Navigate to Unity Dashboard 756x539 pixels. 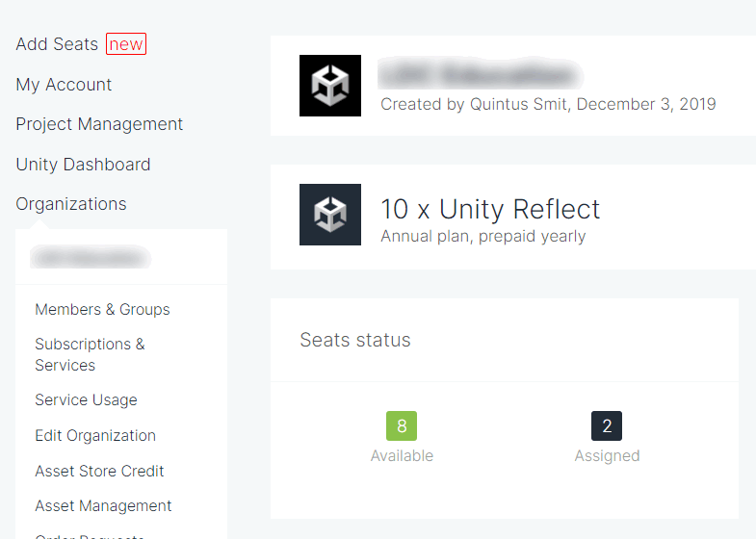[x=83, y=165]
